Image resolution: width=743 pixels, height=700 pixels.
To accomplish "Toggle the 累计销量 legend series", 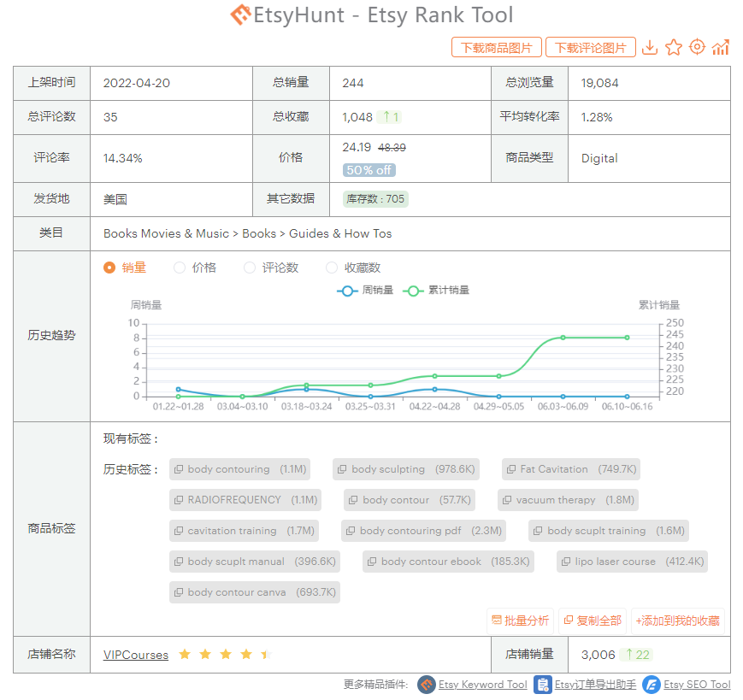I will tap(438, 291).
